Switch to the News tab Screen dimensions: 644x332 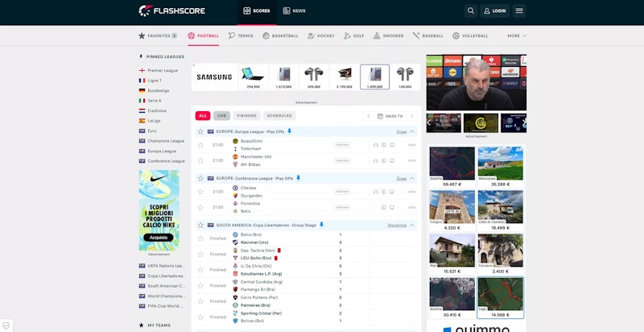click(x=294, y=11)
